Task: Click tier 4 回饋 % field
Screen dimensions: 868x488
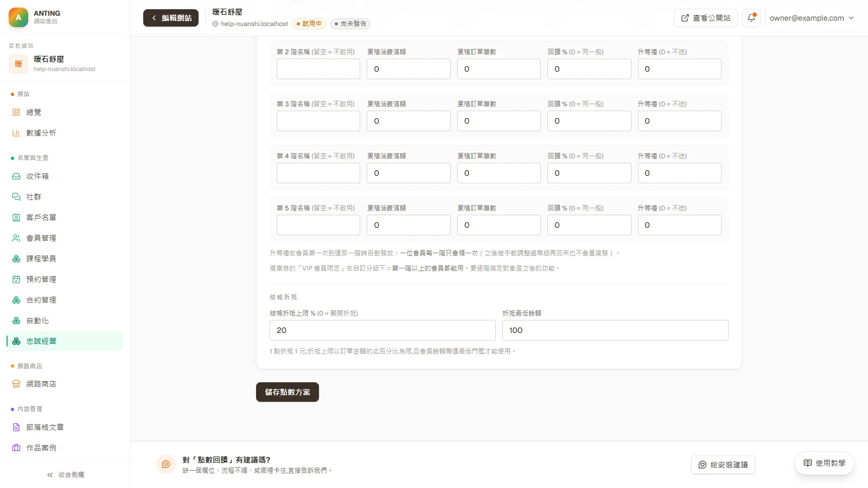Action: (x=589, y=173)
